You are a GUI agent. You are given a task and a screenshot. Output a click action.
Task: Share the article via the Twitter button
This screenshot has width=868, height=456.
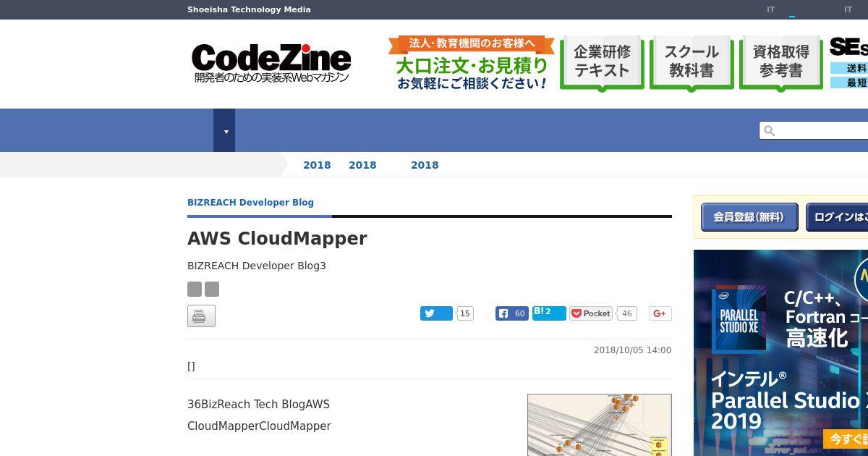click(436, 313)
